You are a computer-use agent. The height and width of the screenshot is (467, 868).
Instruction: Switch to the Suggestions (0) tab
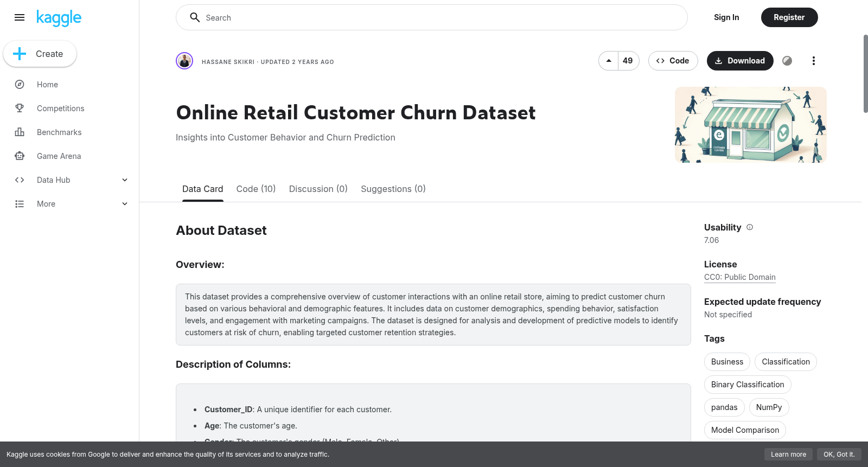[x=393, y=189]
